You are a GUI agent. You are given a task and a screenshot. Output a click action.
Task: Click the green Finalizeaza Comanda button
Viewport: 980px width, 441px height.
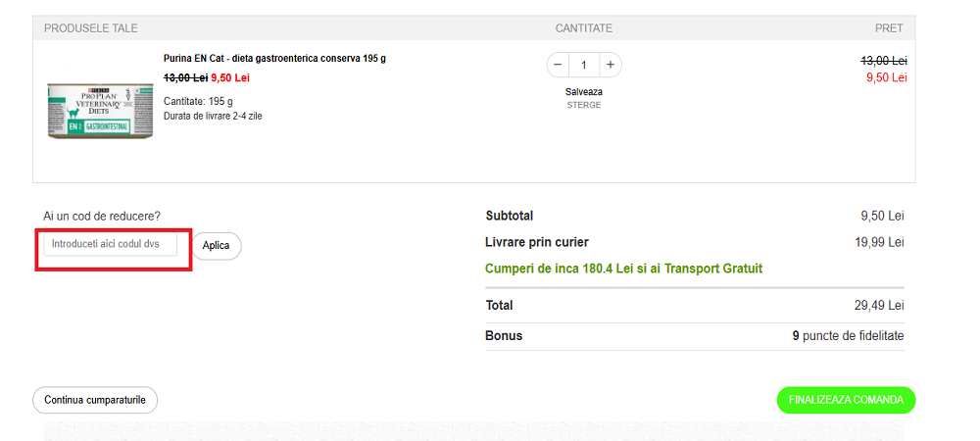846,400
